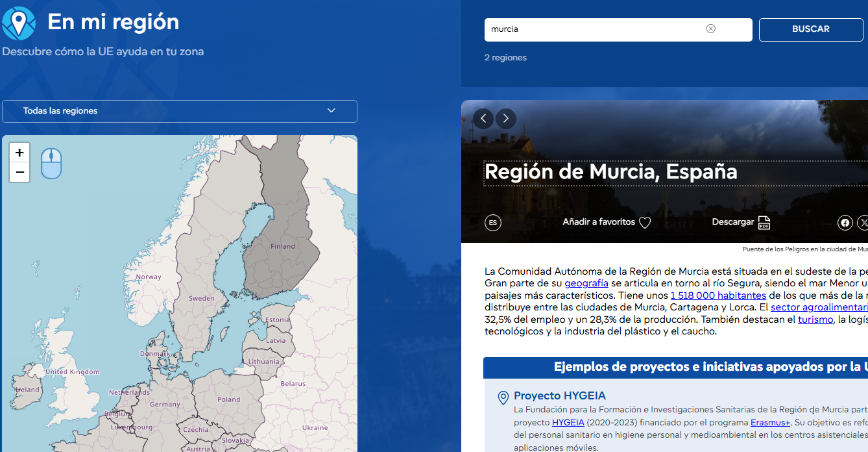Click the location pin logo icon
868x452 pixels.
(x=19, y=23)
